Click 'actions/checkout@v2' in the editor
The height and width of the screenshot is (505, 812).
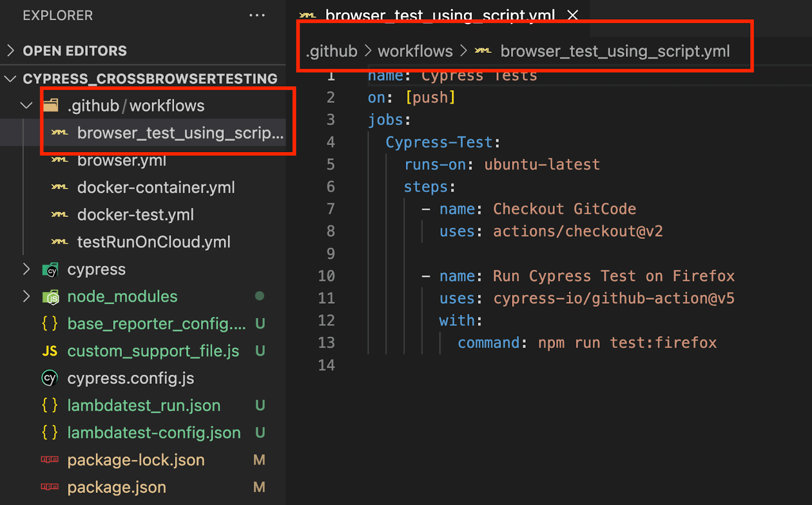pyautogui.click(x=578, y=232)
